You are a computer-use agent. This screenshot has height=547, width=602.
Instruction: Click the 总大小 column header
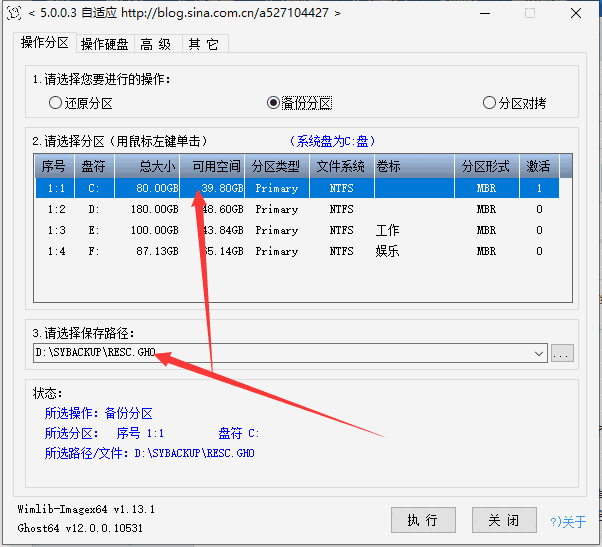tap(147, 166)
